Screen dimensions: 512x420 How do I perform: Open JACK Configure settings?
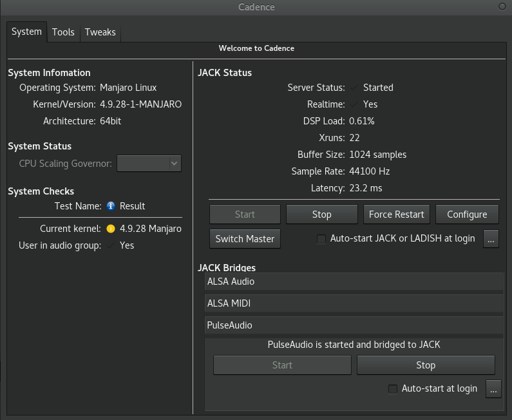click(x=467, y=215)
